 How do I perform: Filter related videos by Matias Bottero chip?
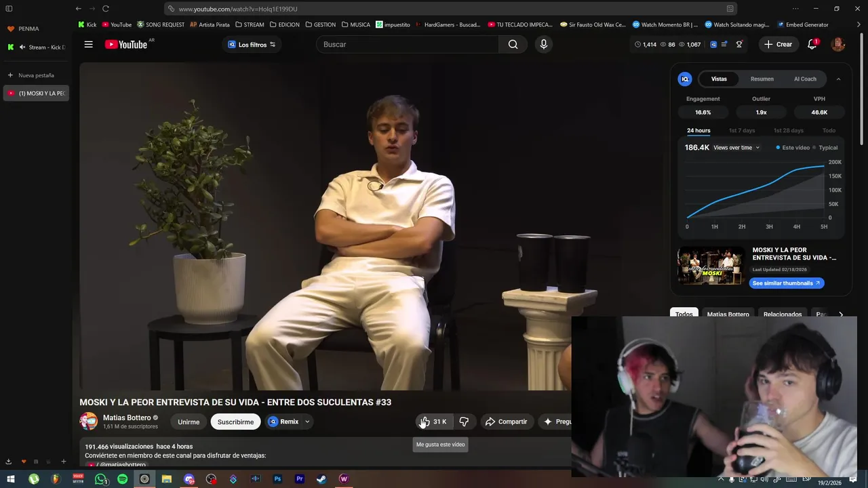[x=728, y=314]
